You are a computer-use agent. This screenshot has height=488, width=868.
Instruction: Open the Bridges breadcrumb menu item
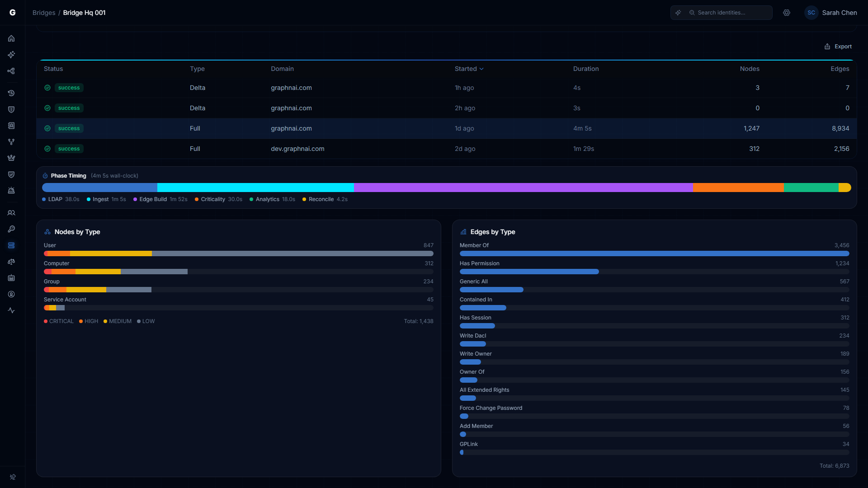click(x=43, y=13)
